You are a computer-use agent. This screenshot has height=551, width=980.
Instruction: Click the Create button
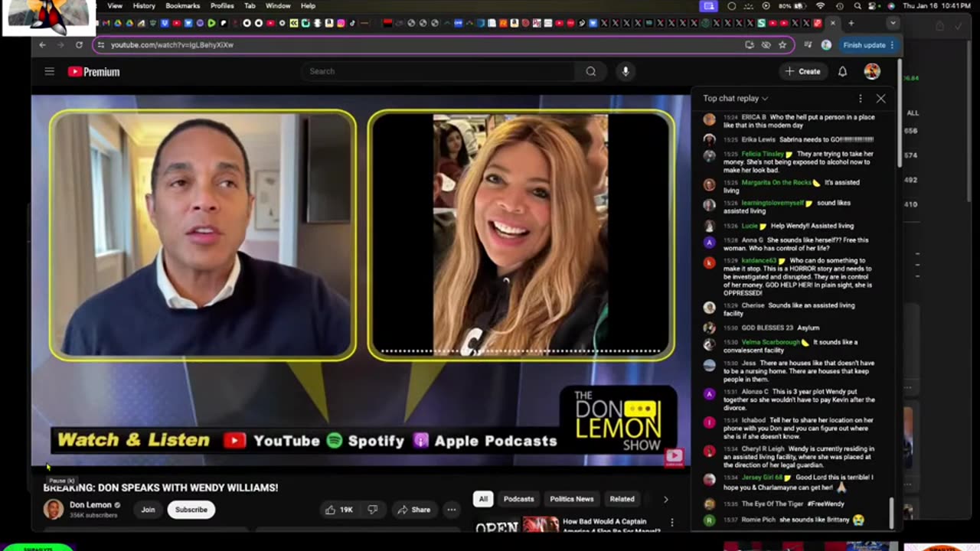(x=802, y=71)
